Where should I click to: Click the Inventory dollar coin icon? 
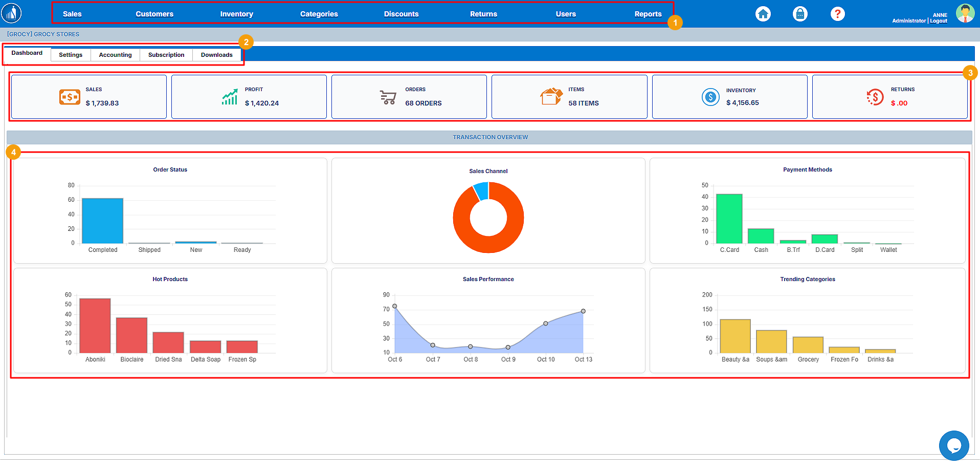pos(710,97)
